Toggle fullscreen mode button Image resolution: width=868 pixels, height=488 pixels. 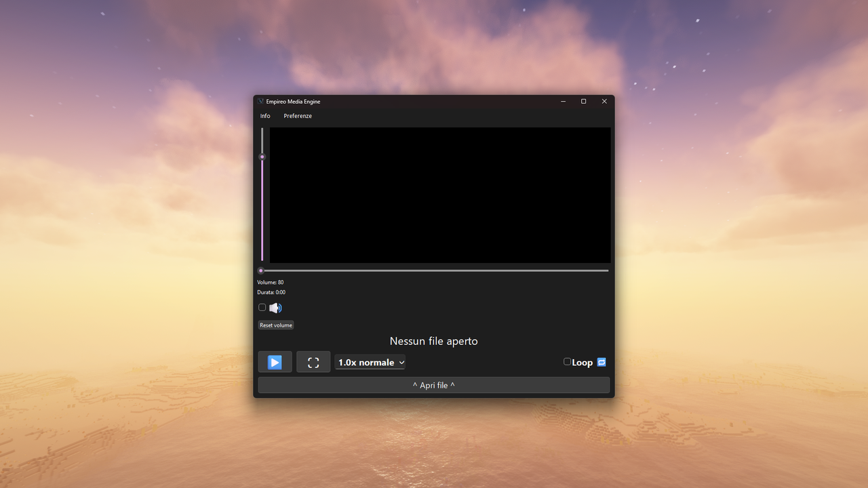(x=313, y=362)
